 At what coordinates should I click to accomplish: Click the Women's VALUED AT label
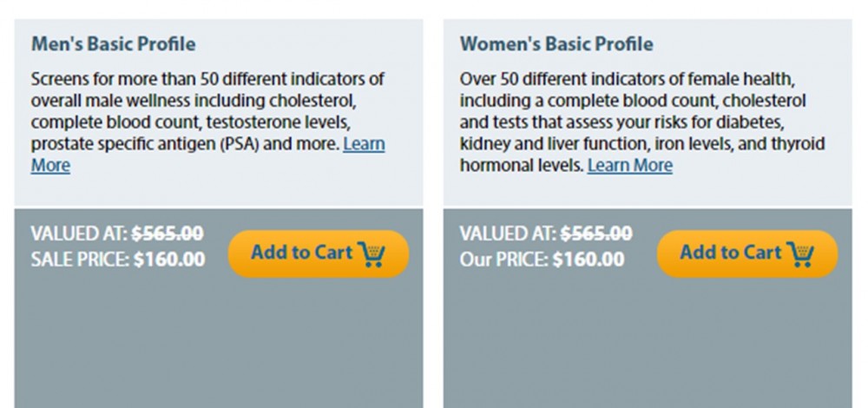pos(508,234)
